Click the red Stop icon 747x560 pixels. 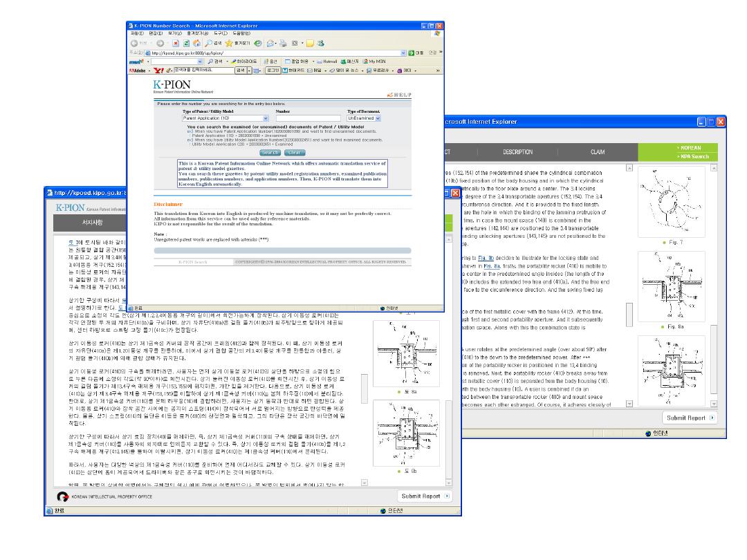coord(176,44)
